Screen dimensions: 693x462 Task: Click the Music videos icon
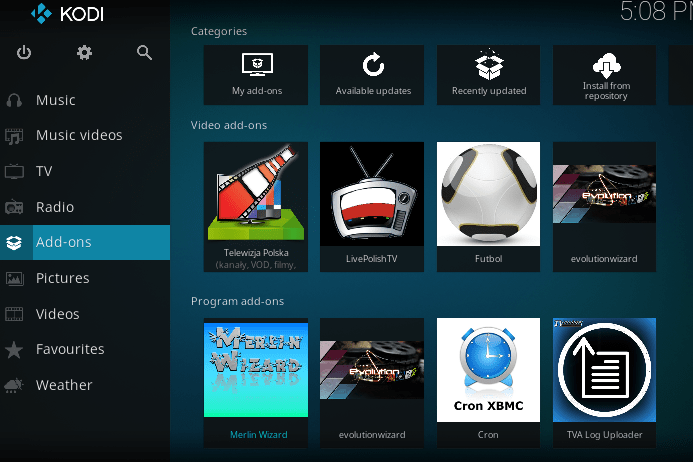pos(14,136)
